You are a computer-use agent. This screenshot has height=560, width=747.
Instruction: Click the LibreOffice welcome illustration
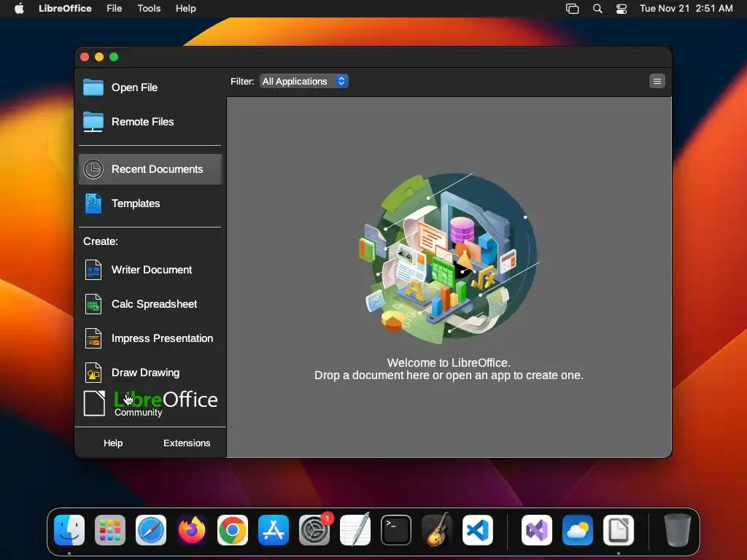449,259
